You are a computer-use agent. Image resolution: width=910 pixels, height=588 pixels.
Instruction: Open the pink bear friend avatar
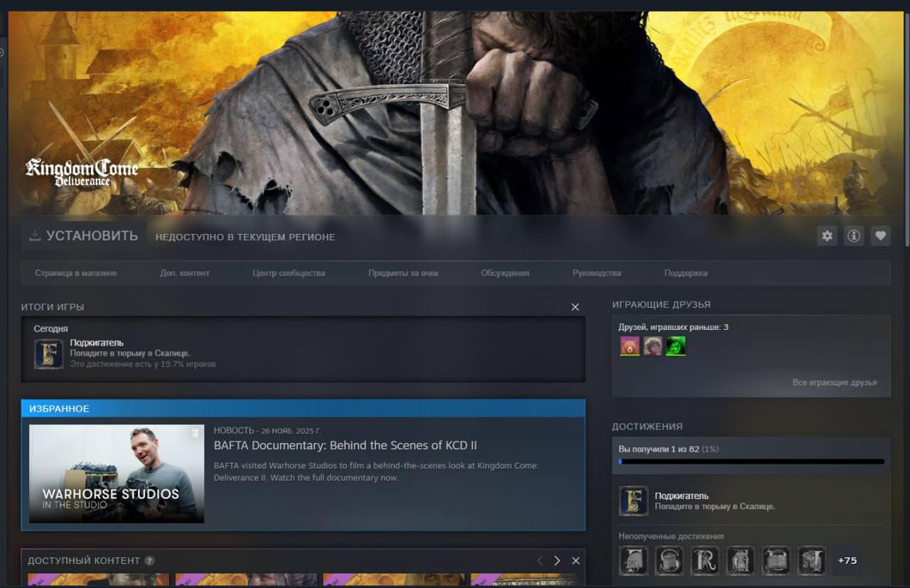(630, 346)
